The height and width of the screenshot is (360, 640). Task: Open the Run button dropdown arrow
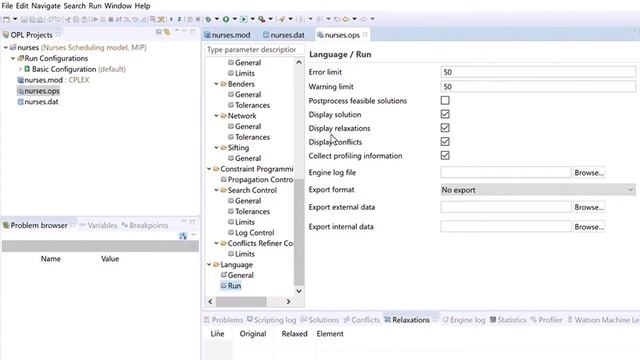click(x=235, y=19)
